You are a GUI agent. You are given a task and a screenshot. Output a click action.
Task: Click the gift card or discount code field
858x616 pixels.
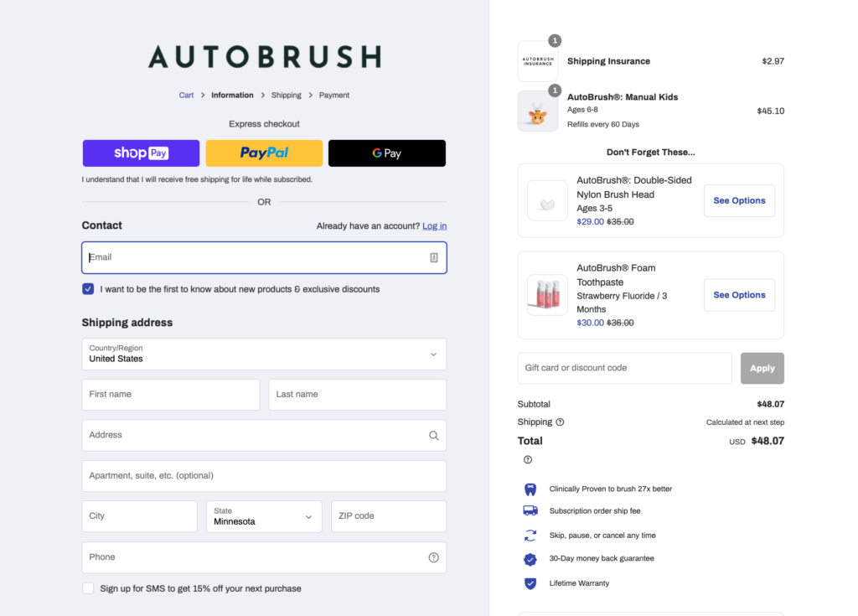pyautogui.click(x=624, y=368)
